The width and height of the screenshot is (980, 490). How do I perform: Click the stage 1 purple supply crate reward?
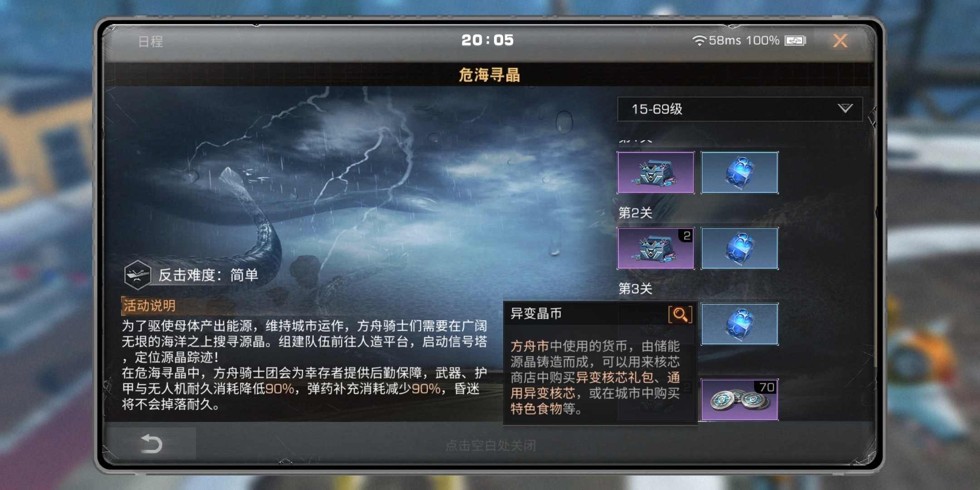point(656,172)
